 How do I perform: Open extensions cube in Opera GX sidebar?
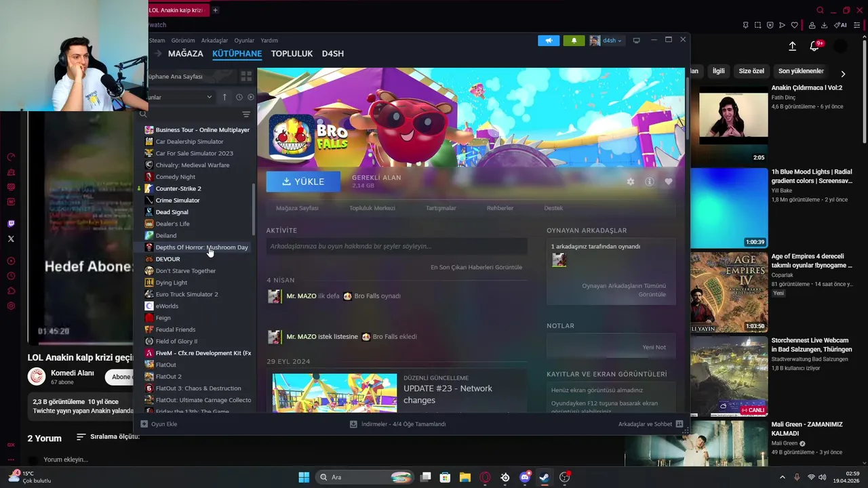tap(11, 291)
